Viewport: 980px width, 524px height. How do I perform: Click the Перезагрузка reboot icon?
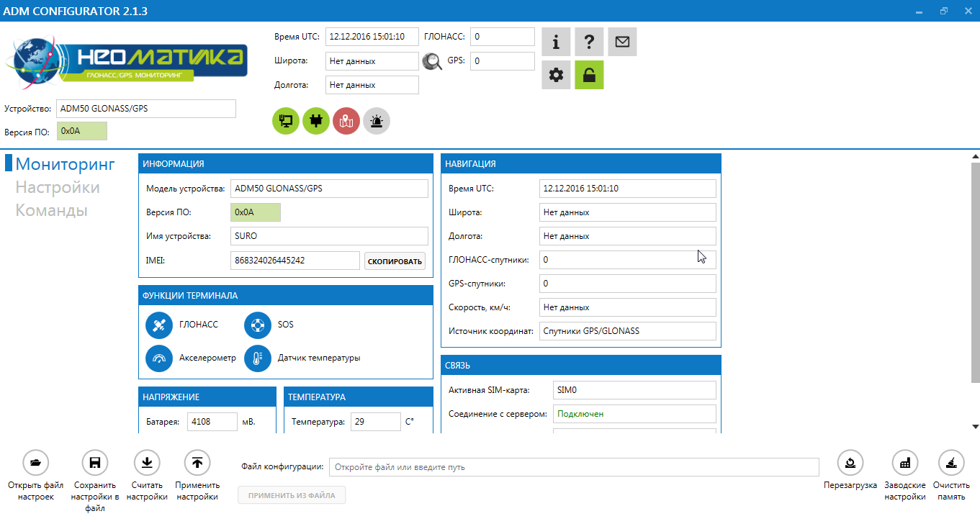(x=850, y=463)
